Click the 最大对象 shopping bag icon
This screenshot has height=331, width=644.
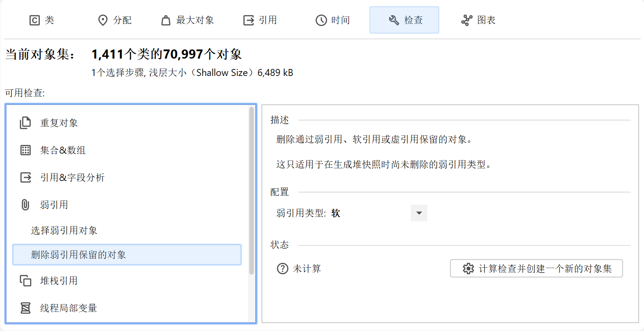(x=166, y=20)
